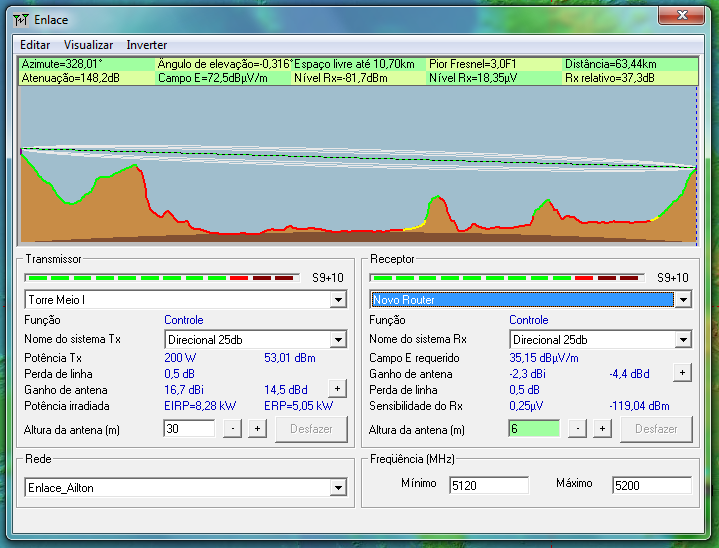719x548 pixels.
Task: Click the Enlace window title icon
Action: click(x=21, y=18)
